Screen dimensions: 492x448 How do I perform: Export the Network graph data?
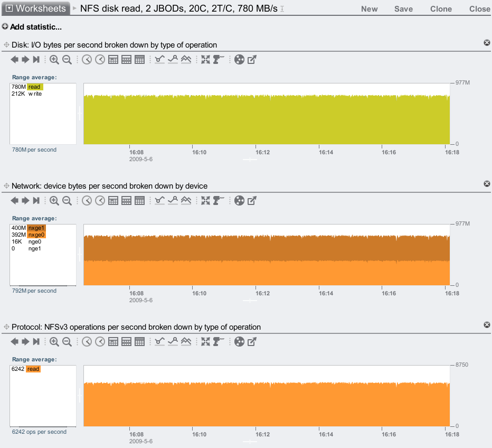tap(252, 201)
